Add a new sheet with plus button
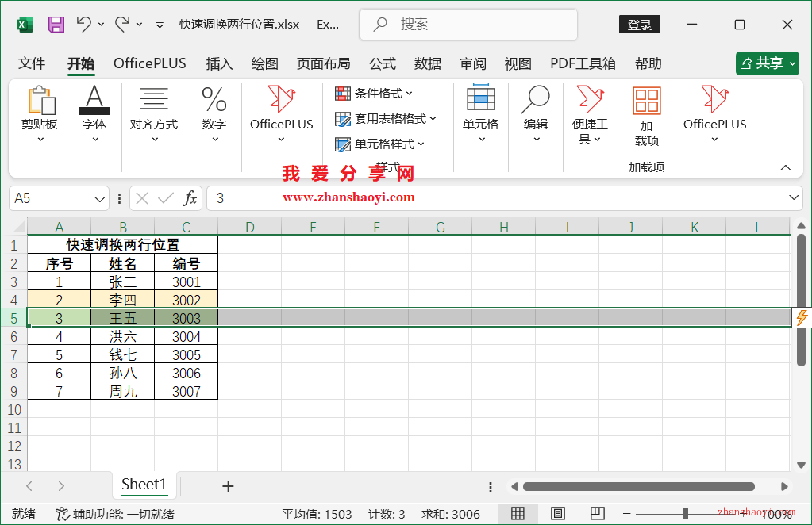Screen dimensions: 812x525 228,485
